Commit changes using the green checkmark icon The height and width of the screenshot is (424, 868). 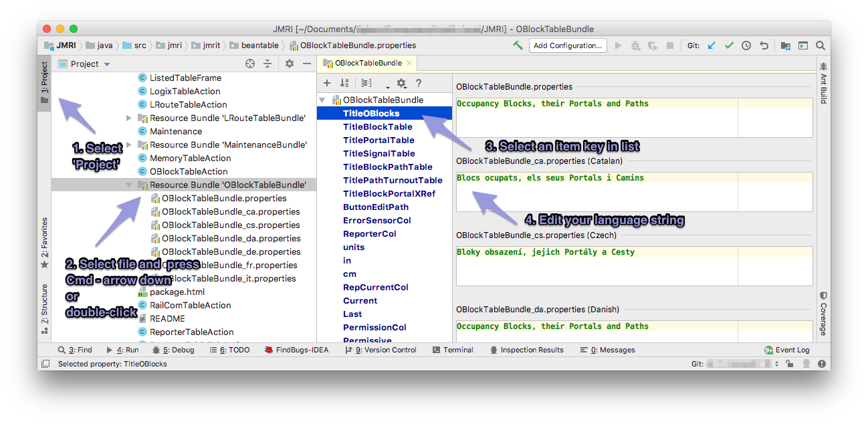point(729,45)
